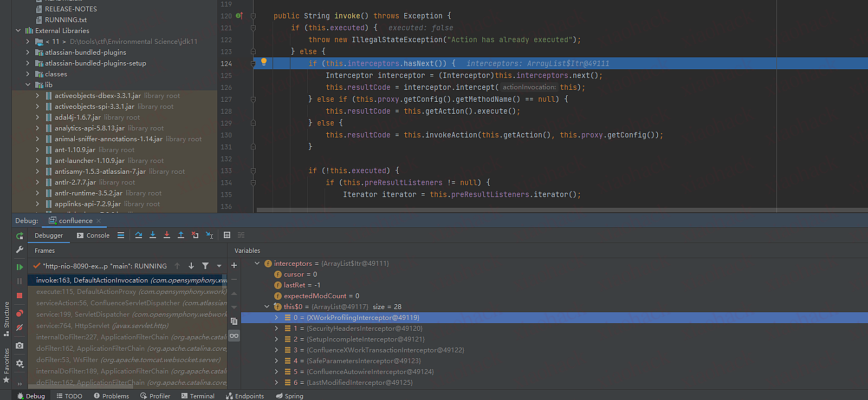The width and height of the screenshot is (868, 400).
Task: Add new watch with plus icon
Action: pyautogui.click(x=234, y=265)
